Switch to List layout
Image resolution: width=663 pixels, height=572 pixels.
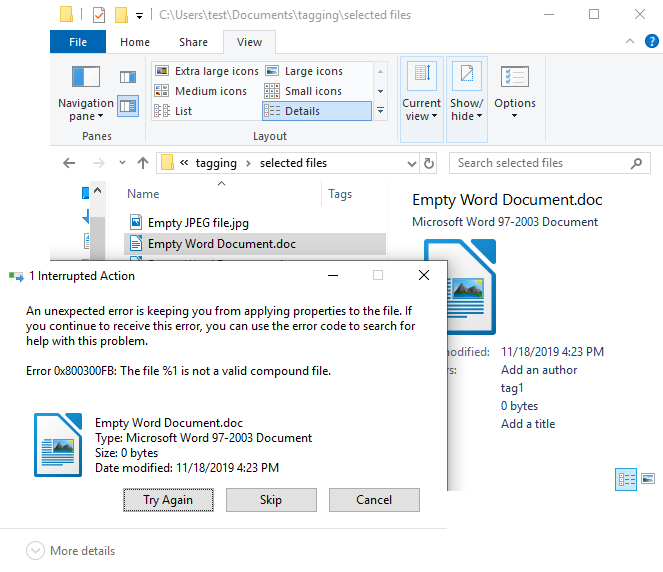(173, 111)
